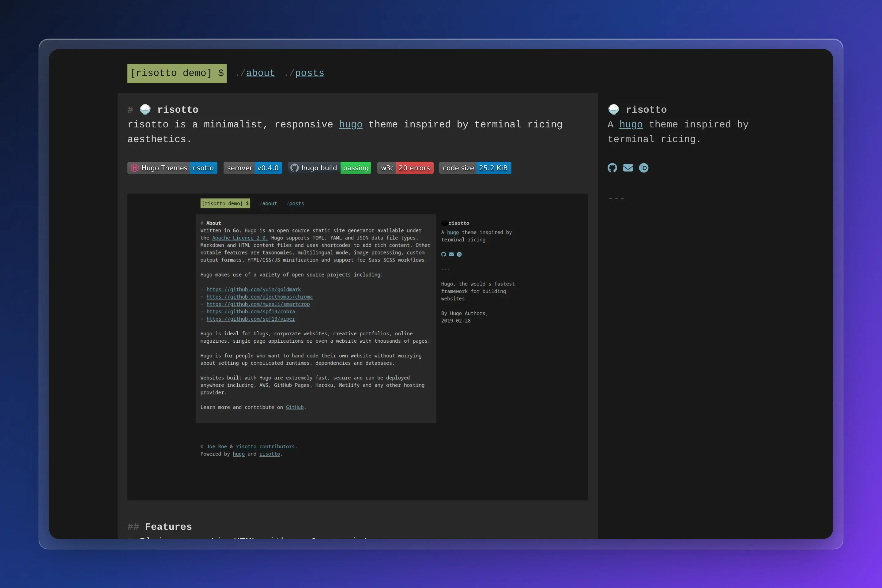
Task: Click the semver v0.4.0 badge
Action: (253, 168)
